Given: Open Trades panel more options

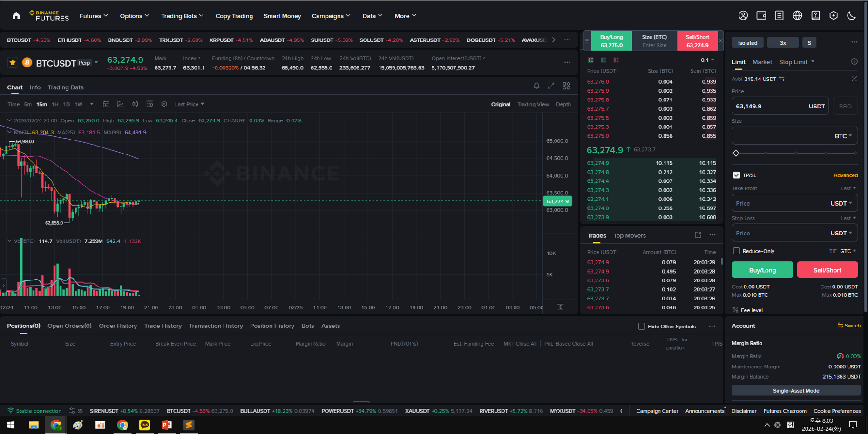Looking at the screenshot, I should (712, 235).
